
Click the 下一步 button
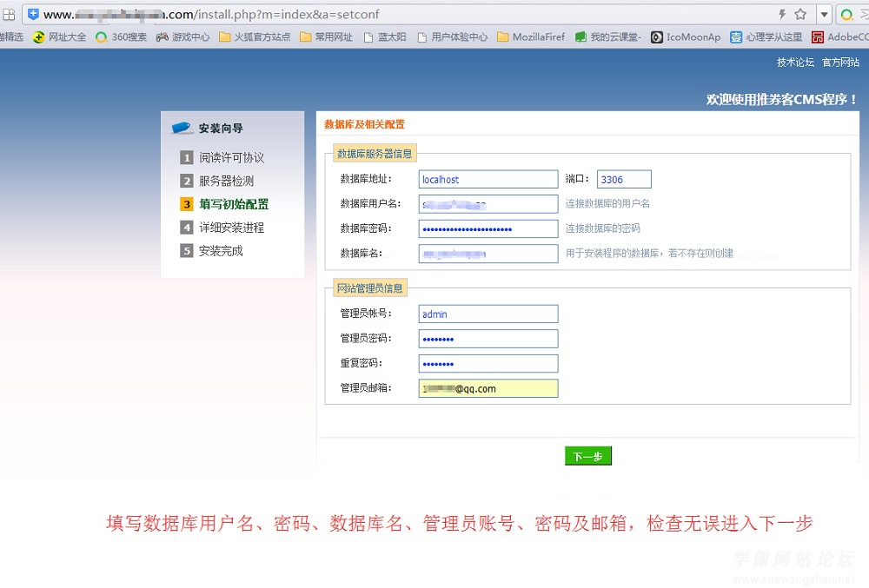[588, 456]
